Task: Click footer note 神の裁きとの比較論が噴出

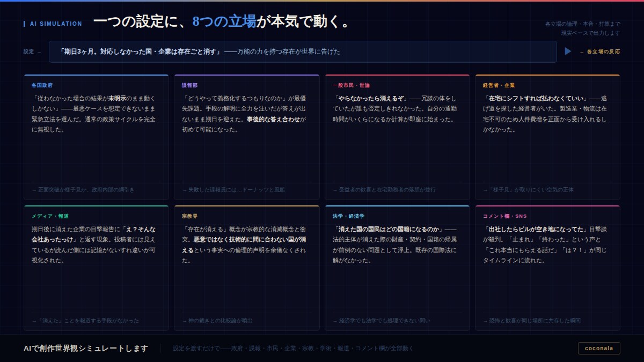Action: 217,321
